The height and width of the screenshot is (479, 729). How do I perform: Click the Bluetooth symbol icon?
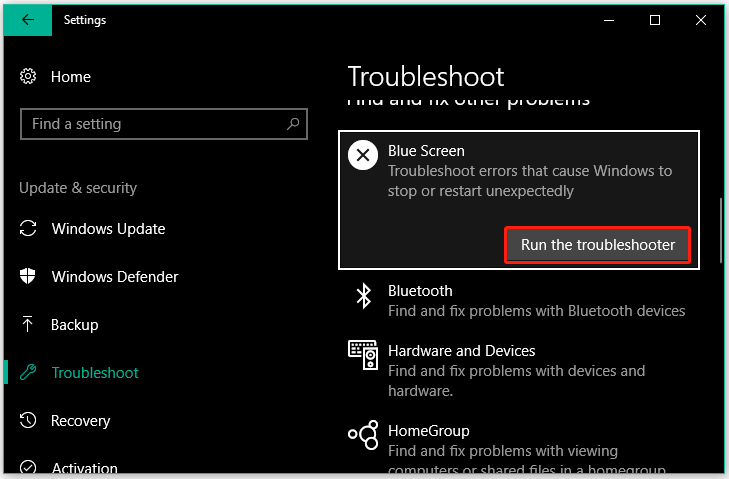tap(362, 296)
